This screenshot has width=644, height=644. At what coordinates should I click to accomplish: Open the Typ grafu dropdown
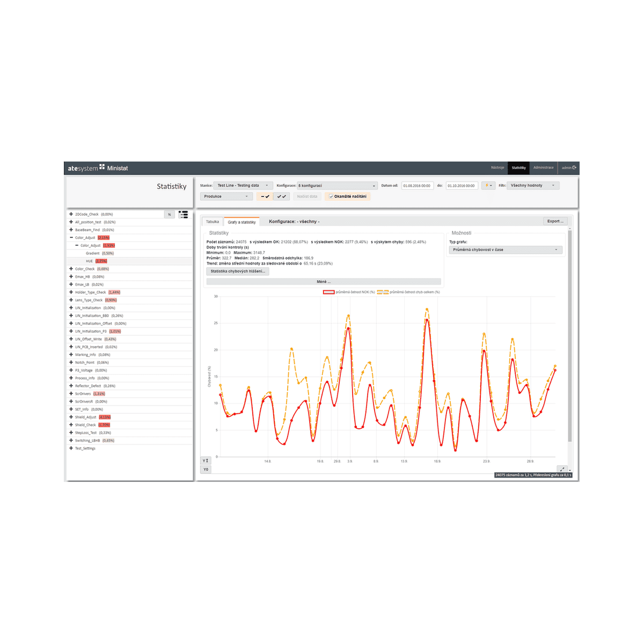(506, 250)
